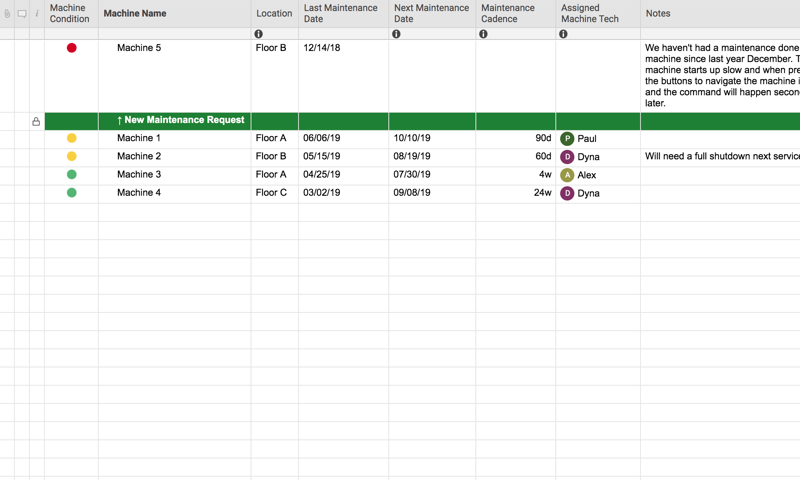Select the yellow condition dot for Machine 1
Screen dimensions: 800x480
coord(71,139)
